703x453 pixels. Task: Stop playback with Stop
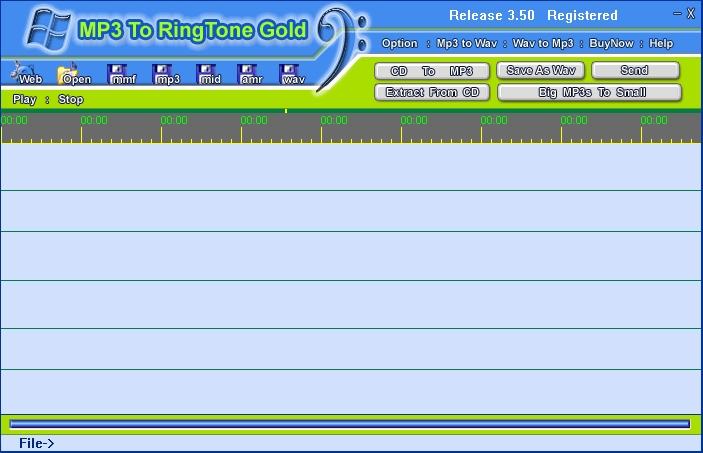tap(70, 99)
